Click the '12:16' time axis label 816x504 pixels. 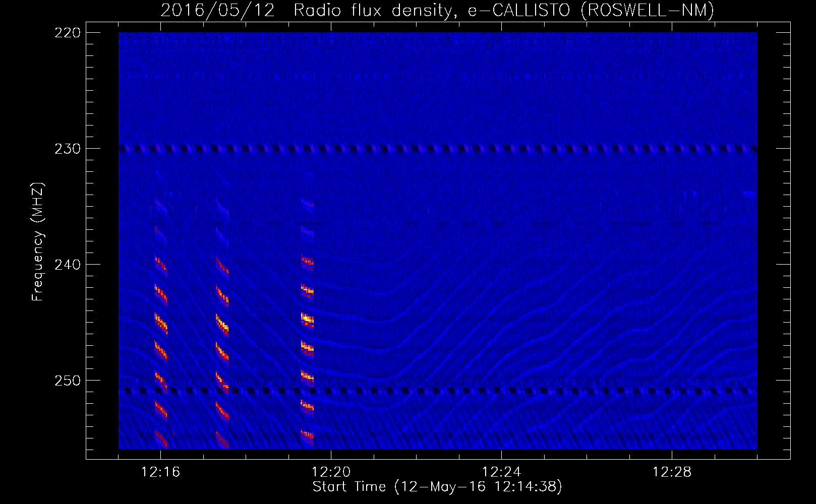(160, 472)
